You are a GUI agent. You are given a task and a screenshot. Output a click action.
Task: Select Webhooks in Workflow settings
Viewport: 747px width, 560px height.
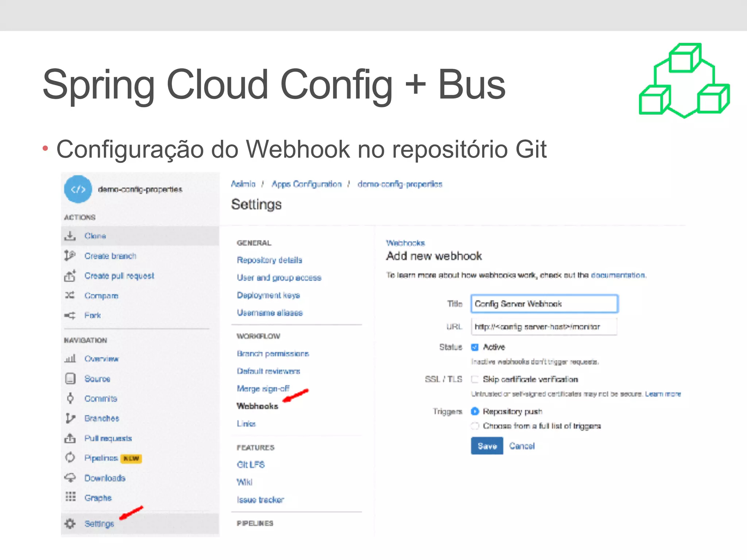point(257,406)
